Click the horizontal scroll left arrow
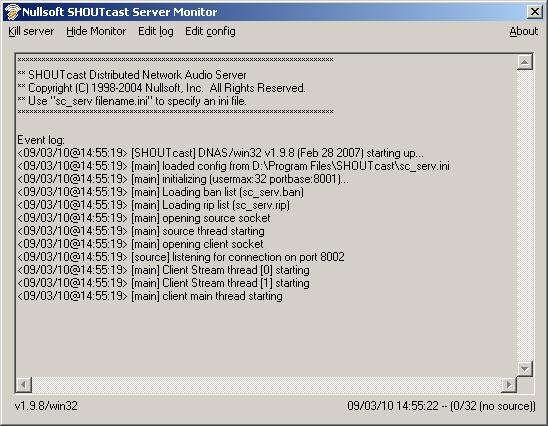This screenshot has height=426, width=548. [24, 385]
